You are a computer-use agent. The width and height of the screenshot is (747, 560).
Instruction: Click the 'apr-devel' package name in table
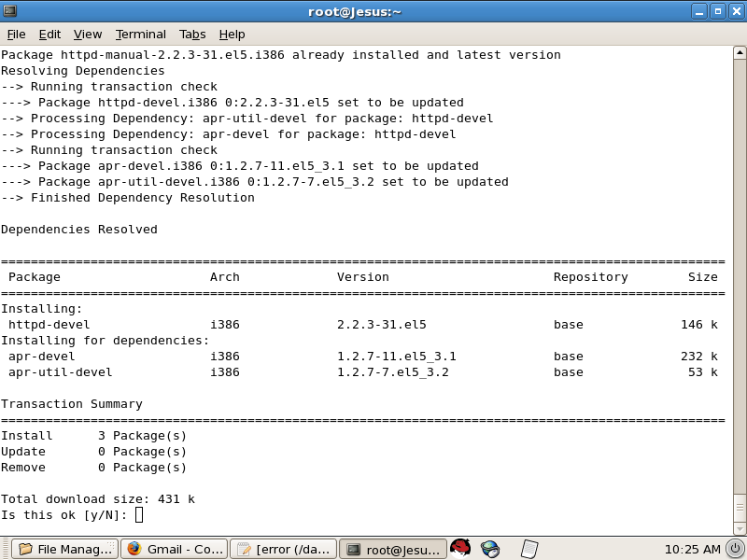pos(41,357)
